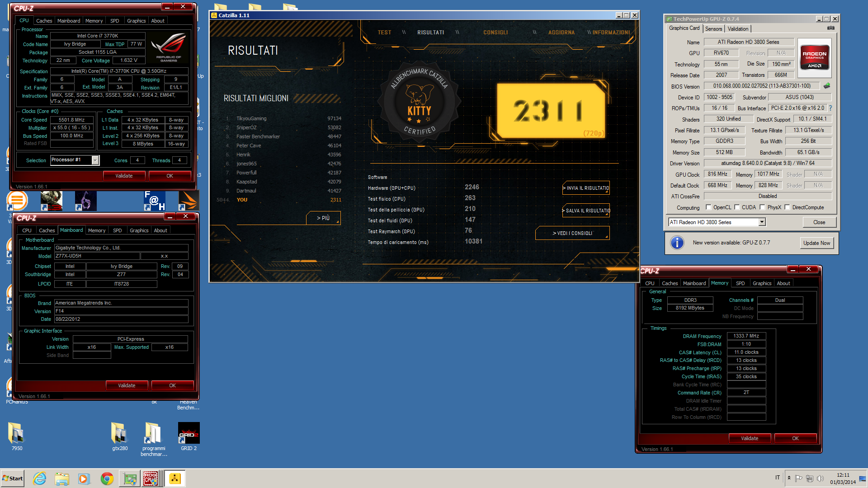Open the Folding@Home desktop shortcut
Viewport: 868px width, 488px height.
(154, 201)
